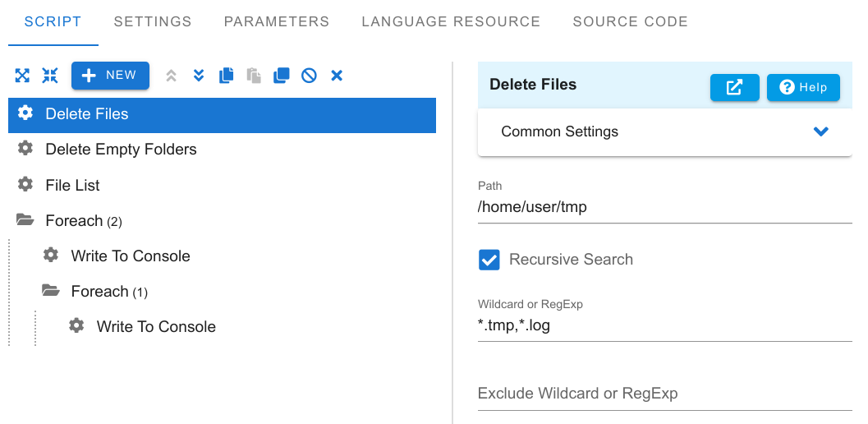This screenshot has width=868, height=424.
Task: Open the Source Code tab
Action: [x=630, y=21]
